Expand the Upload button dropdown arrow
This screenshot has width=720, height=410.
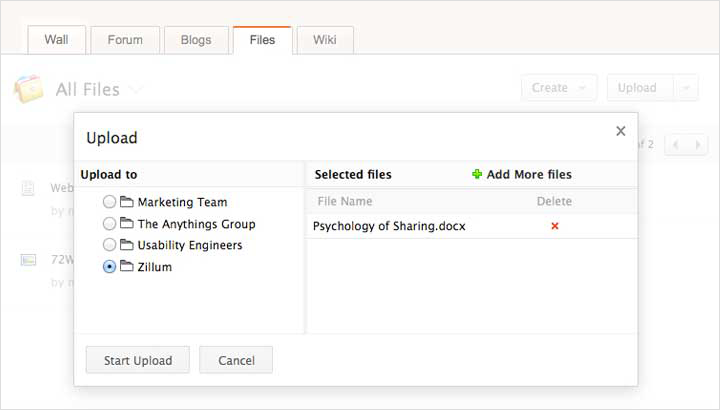685,88
